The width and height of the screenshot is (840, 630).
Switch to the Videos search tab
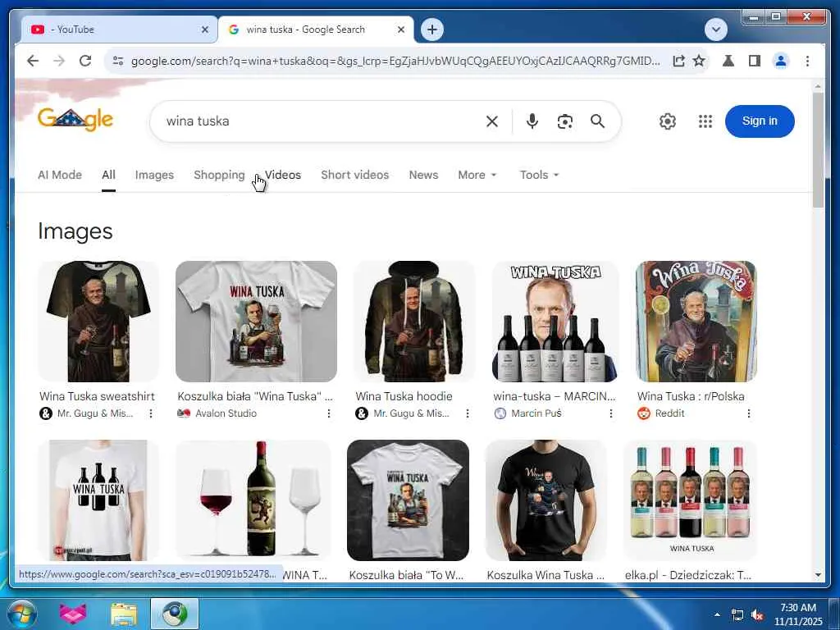pos(283,176)
